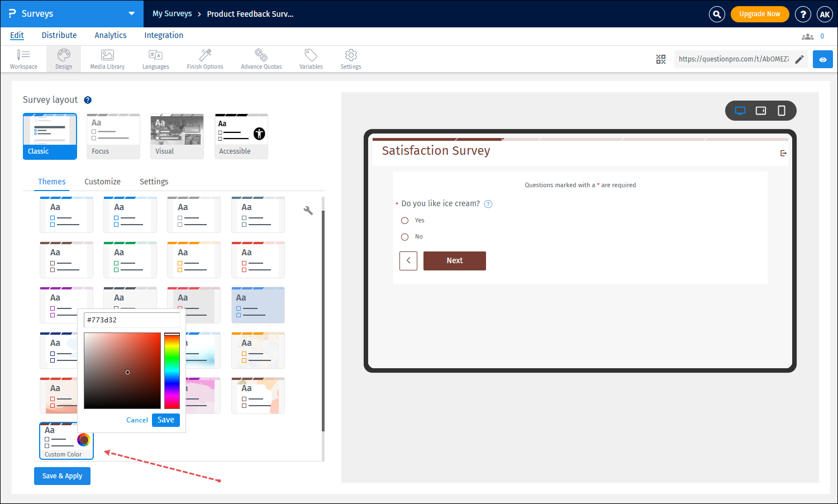Expand the help question mark near the ice cream question

click(x=488, y=204)
